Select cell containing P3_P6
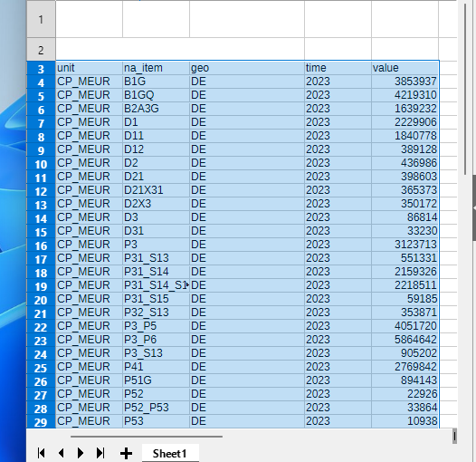The image size is (476, 462). pyautogui.click(x=156, y=340)
